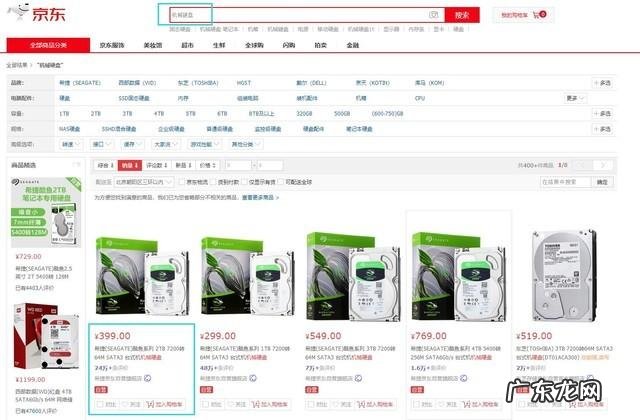The height and width of the screenshot is (420, 640).
Task: Click the camera search icon in search bar
Action: (433, 15)
